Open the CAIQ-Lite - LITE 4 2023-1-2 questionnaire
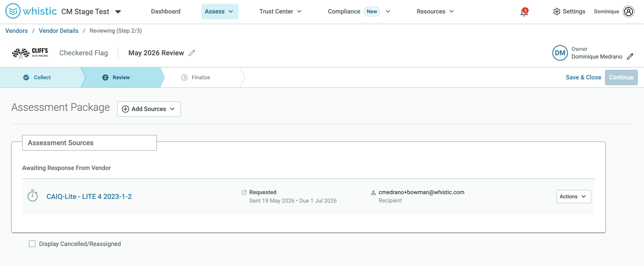Screen dimensions: 644x266 (89, 196)
